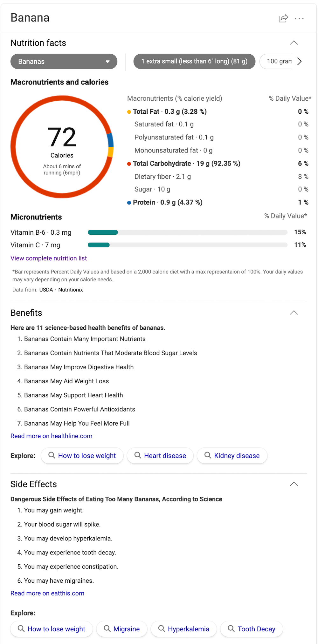Click search icon in Migraine chip
The image size is (318, 644).
click(107, 629)
